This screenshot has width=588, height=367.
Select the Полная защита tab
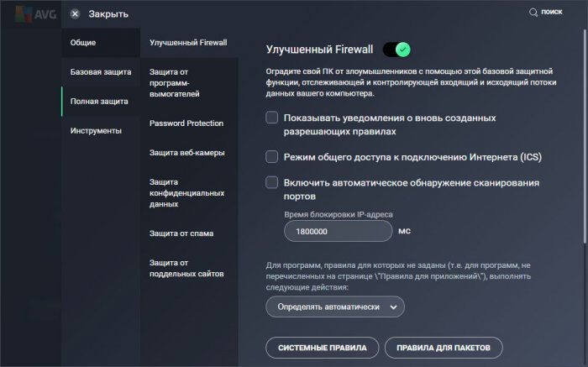point(99,102)
